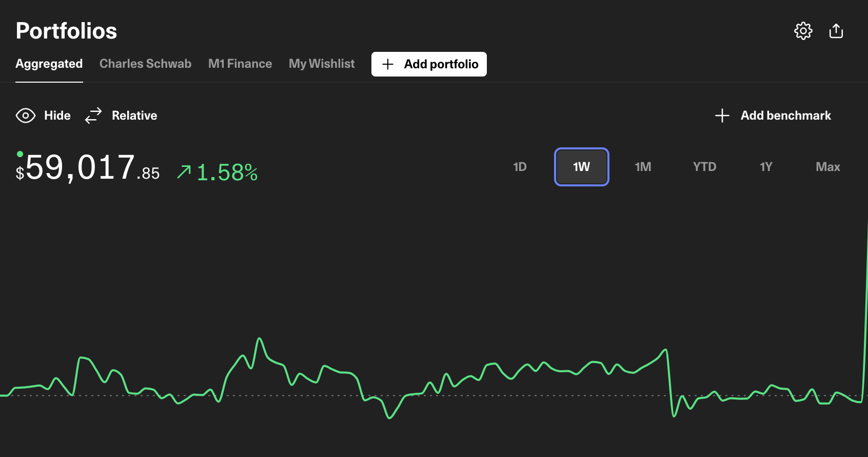Select the 1W time range
The height and width of the screenshot is (457, 868).
click(x=581, y=167)
